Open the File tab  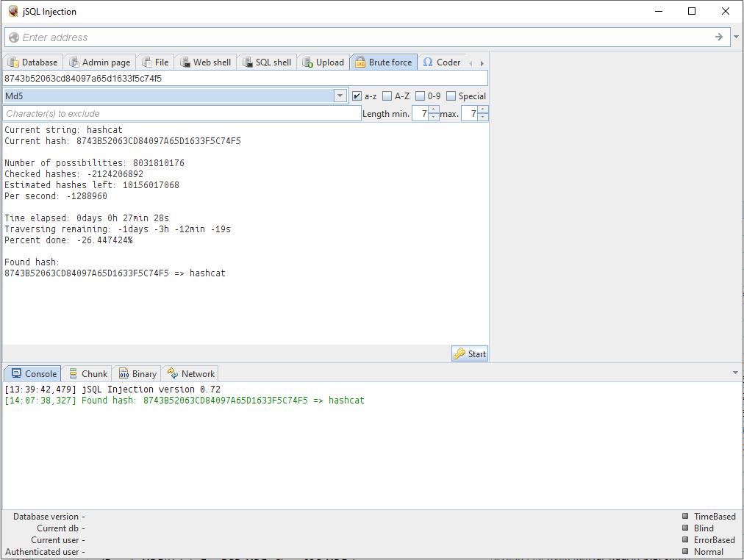tap(155, 62)
